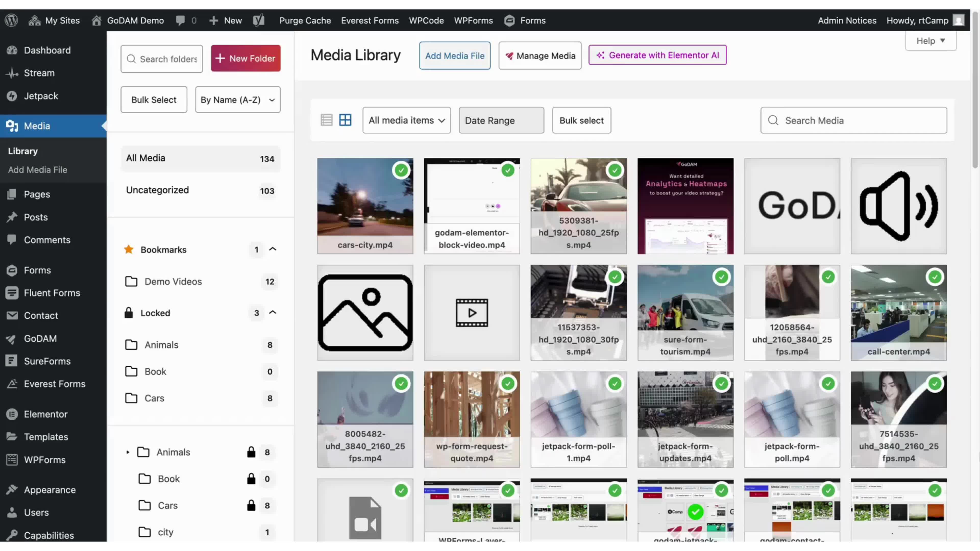Click the New Folder button
980x551 pixels.
click(245, 59)
